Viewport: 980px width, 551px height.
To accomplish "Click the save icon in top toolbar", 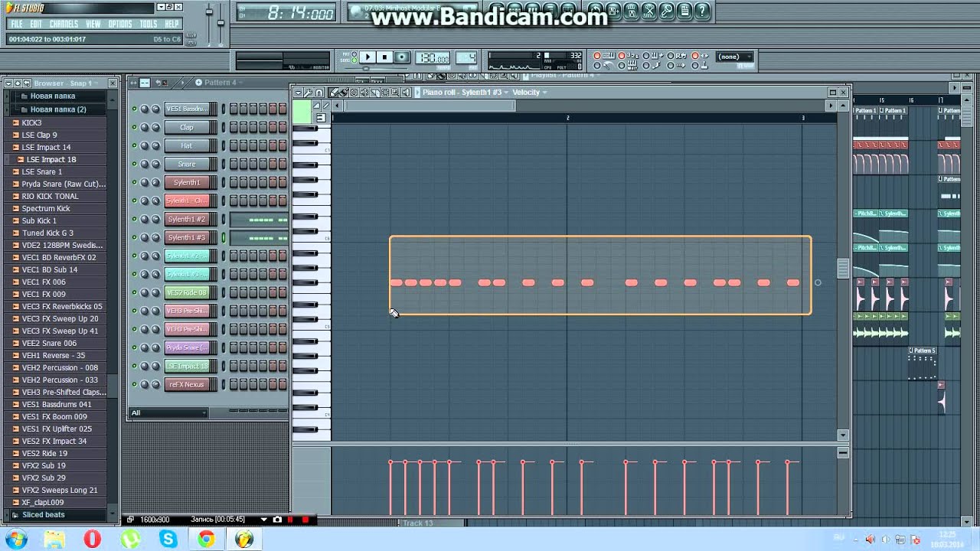I will point(614,11).
